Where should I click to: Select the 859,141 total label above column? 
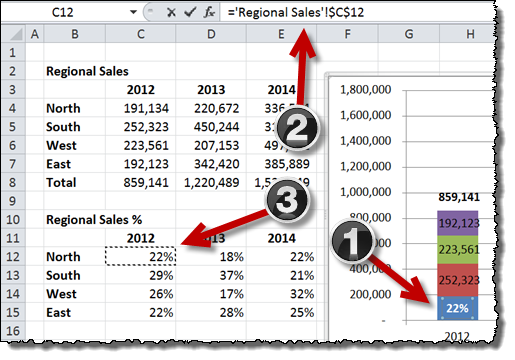[459, 197]
